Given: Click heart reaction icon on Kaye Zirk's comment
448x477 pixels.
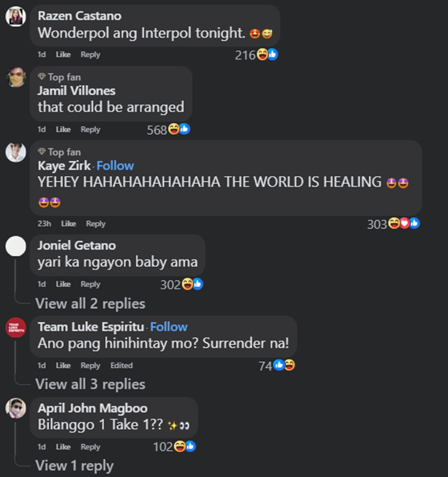Looking at the screenshot, I should tap(404, 224).
